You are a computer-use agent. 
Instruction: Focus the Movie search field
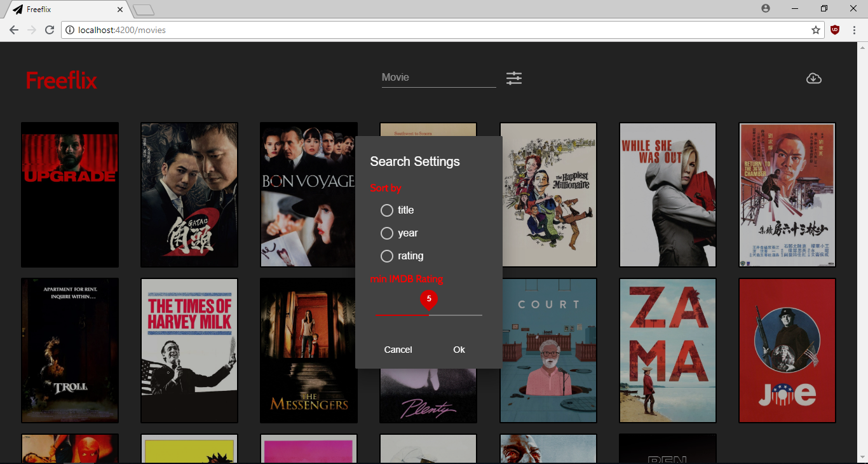(438, 78)
